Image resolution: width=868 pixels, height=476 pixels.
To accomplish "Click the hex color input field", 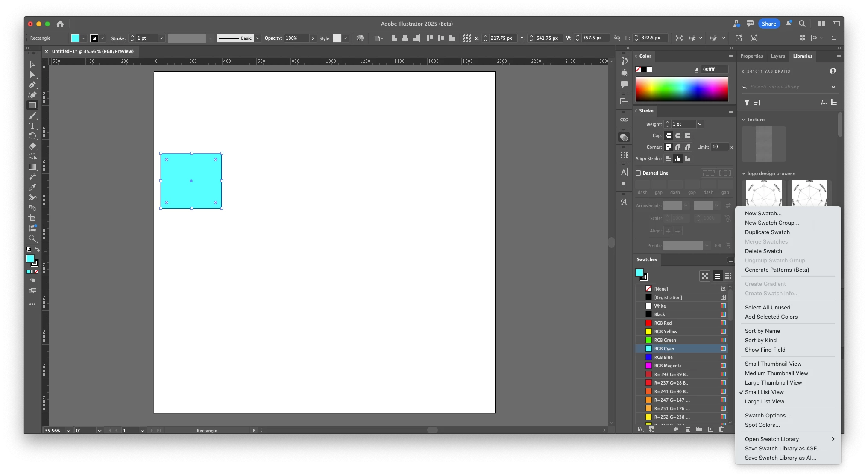I will [x=714, y=69].
